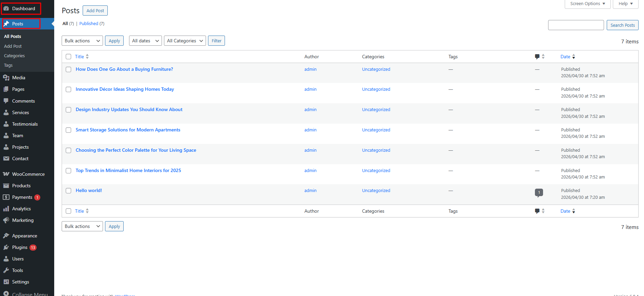Screen dimensions: 644x296
Task: Click the top Apply button
Action: click(114, 41)
